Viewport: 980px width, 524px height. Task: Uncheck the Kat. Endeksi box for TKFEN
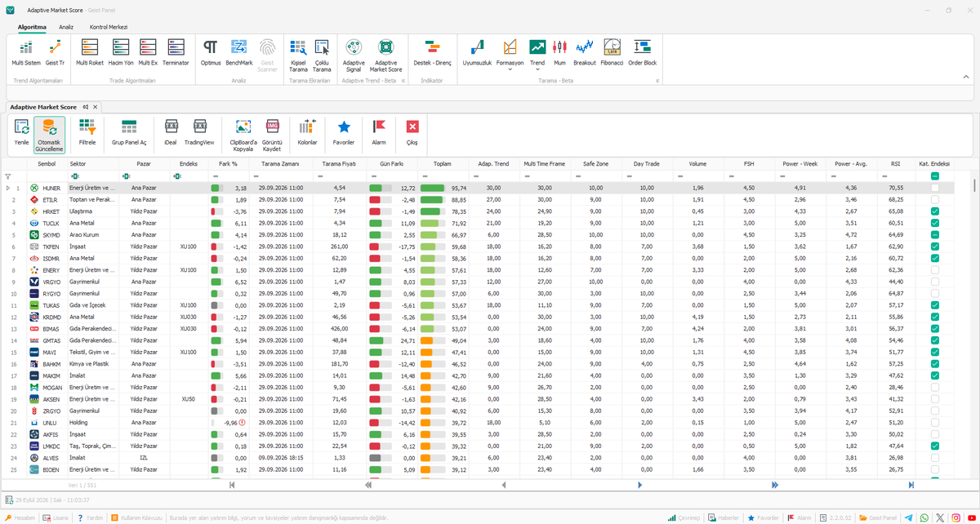934,246
